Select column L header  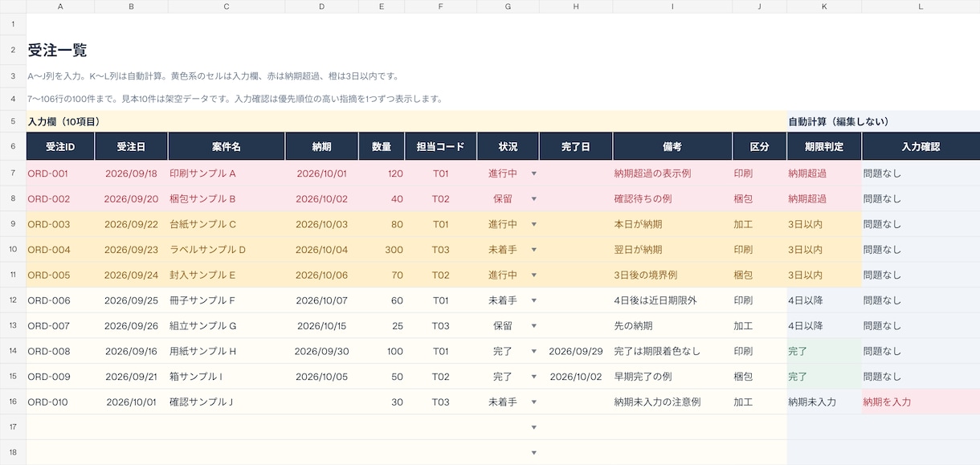pos(921,6)
